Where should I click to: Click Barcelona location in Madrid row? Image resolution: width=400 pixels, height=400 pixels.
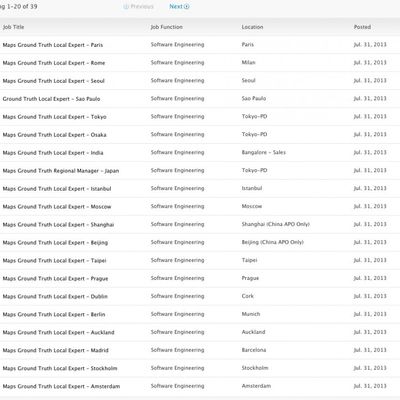(254, 350)
